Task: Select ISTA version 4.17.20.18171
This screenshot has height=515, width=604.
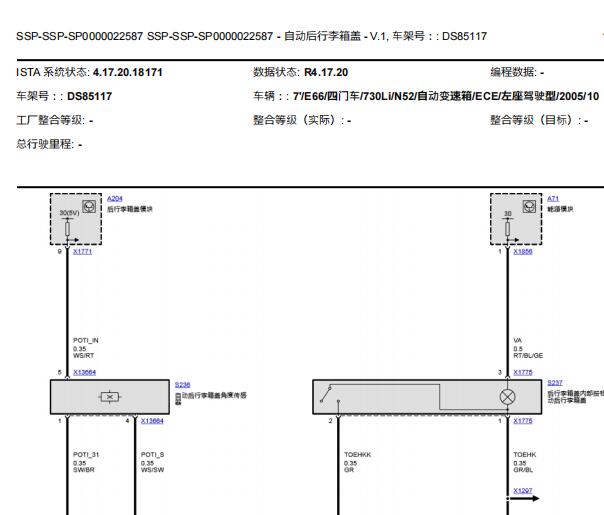Action: pyautogui.click(x=128, y=72)
